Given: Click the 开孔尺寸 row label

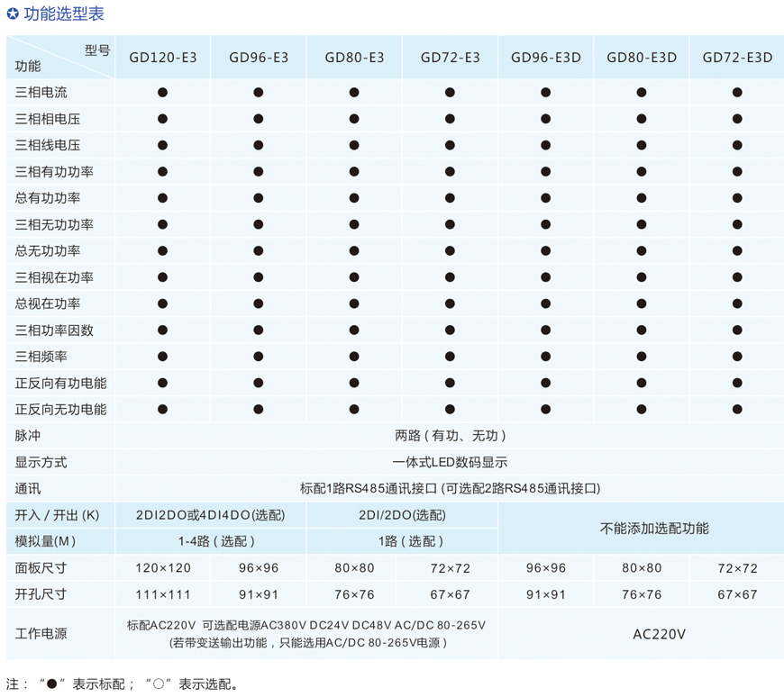Looking at the screenshot, I should pyautogui.click(x=41, y=594).
